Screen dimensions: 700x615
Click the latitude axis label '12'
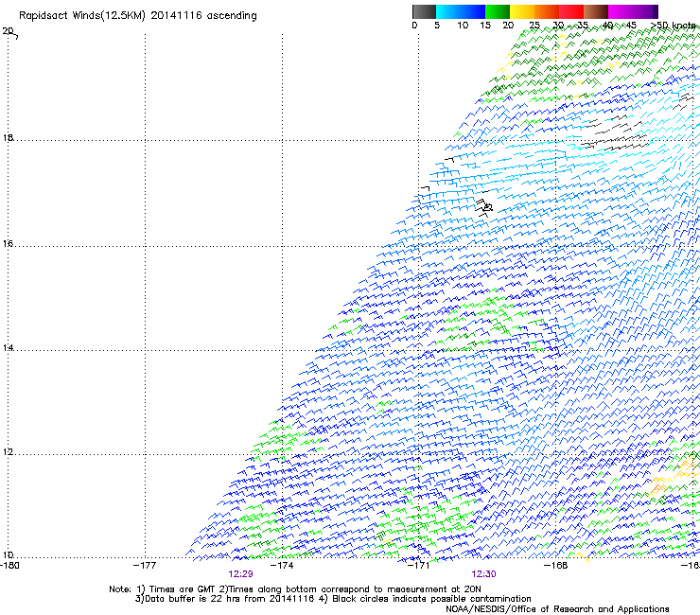tap(8, 452)
